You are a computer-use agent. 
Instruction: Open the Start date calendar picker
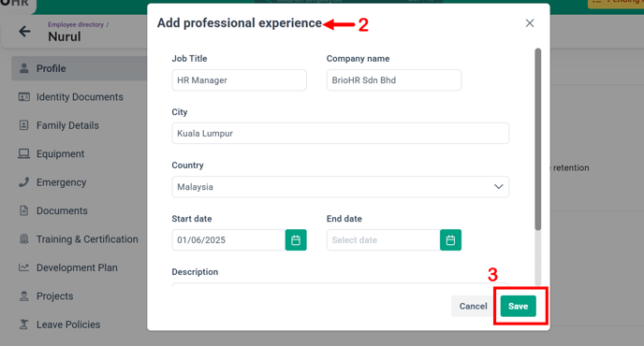point(296,240)
